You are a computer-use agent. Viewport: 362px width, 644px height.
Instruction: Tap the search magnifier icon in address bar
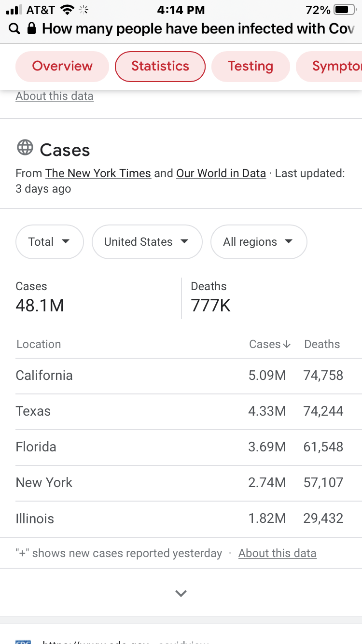click(14, 29)
